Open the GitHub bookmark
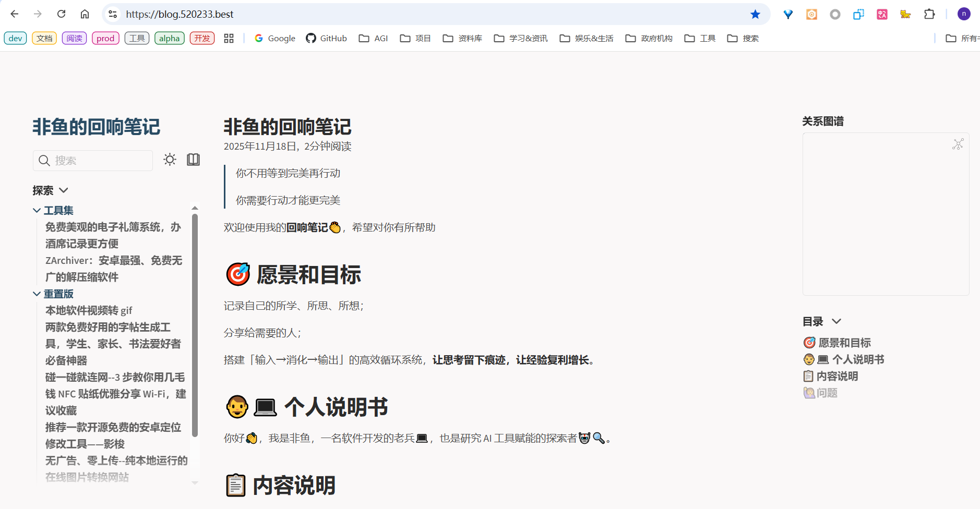980x509 pixels. click(326, 38)
